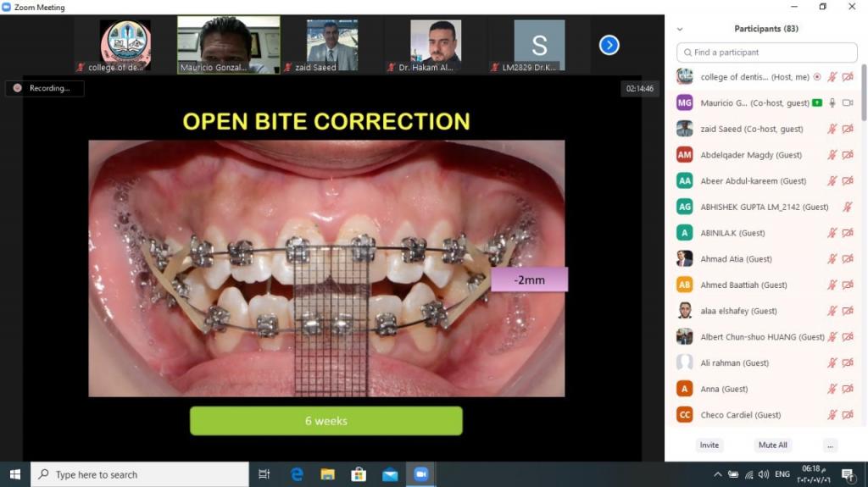Select Ahmad Atia in participants list
Screen dimensions: 868x487
point(736,259)
